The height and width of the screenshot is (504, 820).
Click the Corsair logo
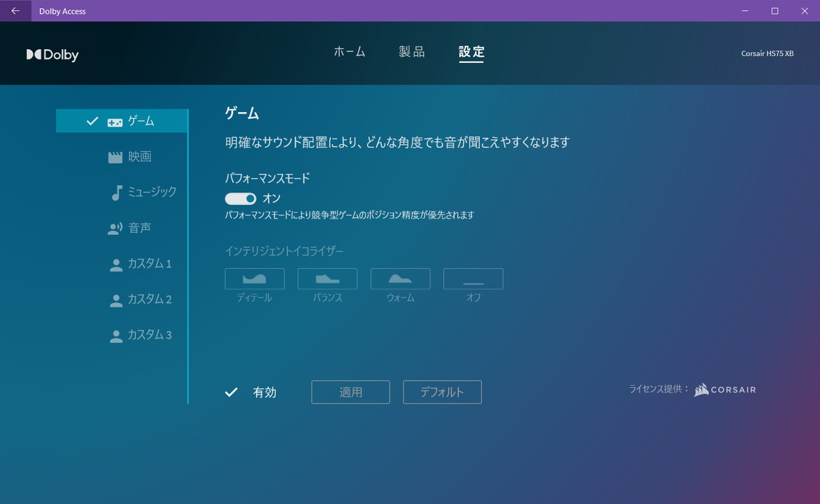(725, 390)
